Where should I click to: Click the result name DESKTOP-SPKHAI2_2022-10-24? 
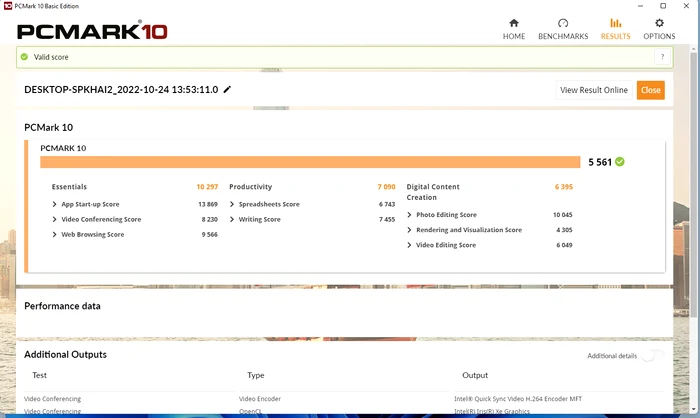[x=121, y=90]
